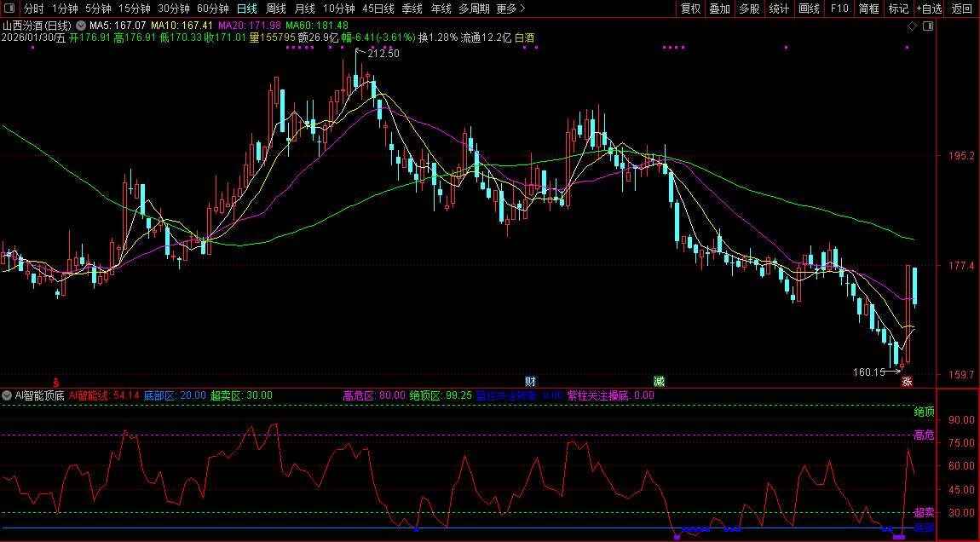
Task: Click the red $ marker at chart bottom
Action: click(57, 381)
